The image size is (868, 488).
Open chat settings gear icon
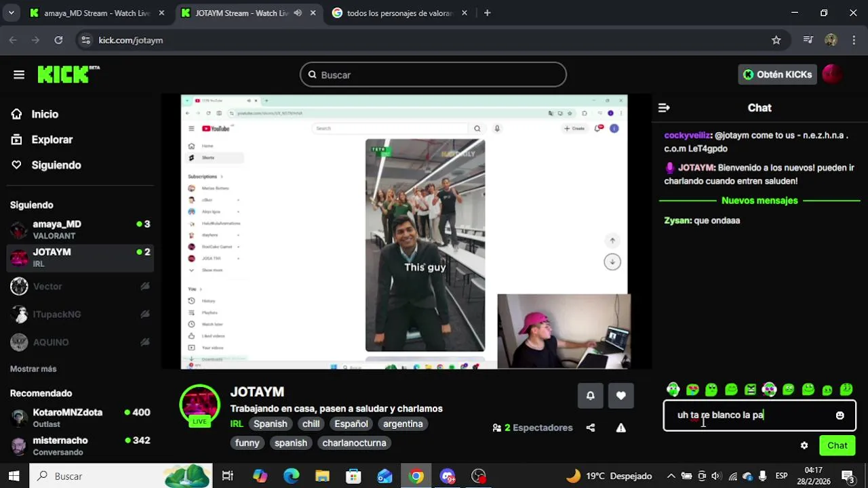(804, 446)
